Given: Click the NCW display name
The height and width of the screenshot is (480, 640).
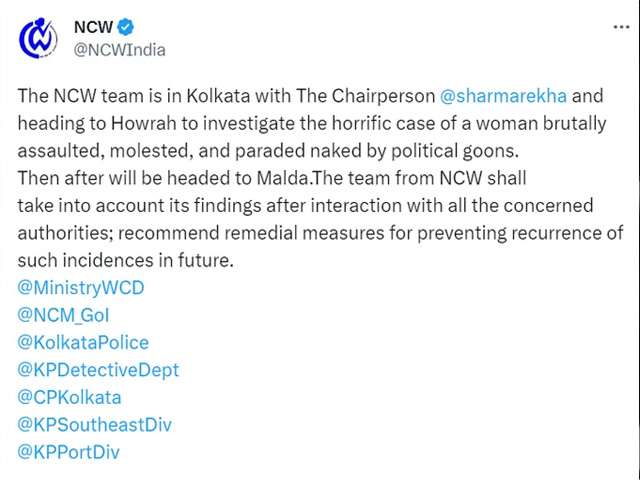Looking at the screenshot, I should (93, 27).
